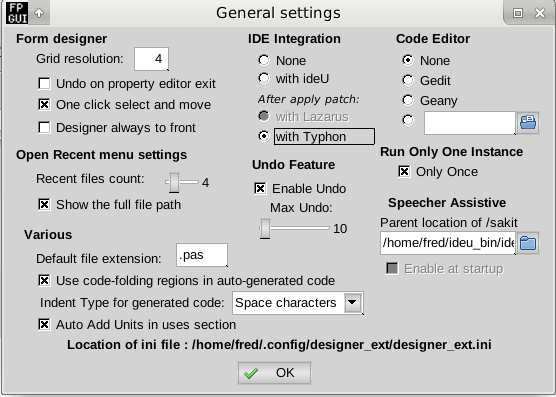Viewport: 556px width, 397px height.
Task: Browse folder for sakit parent location
Action: (528, 243)
